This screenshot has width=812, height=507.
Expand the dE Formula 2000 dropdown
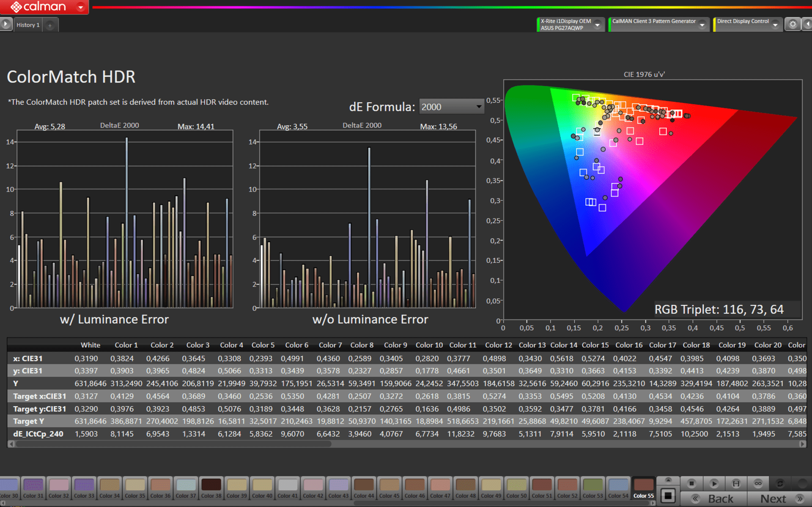pyautogui.click(x=478, y=107)
